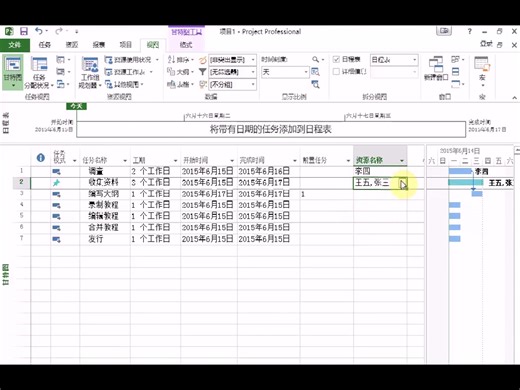Switch to the 项目 (Project) ribbon tab
The width and height of the screenshot is (520, 390).
[126, 45]
